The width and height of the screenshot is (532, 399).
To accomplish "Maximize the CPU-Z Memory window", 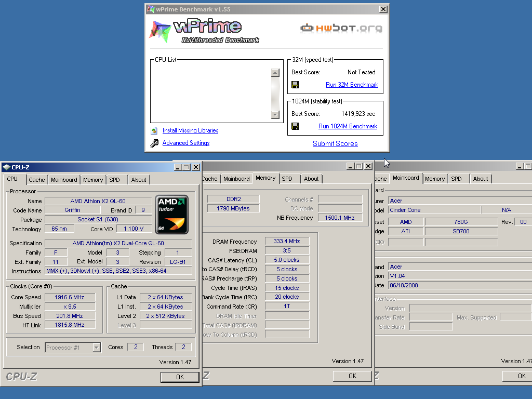I will click(x=360, y=166).
